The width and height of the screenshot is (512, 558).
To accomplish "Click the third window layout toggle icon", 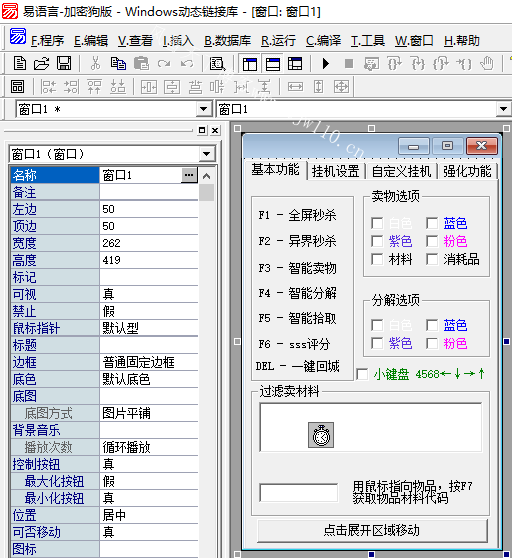I will pos(295,64).
